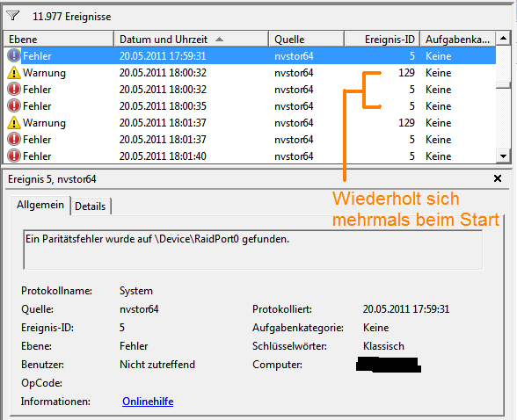
Task: Click the Quelle column header
Action: click(307, 40)
